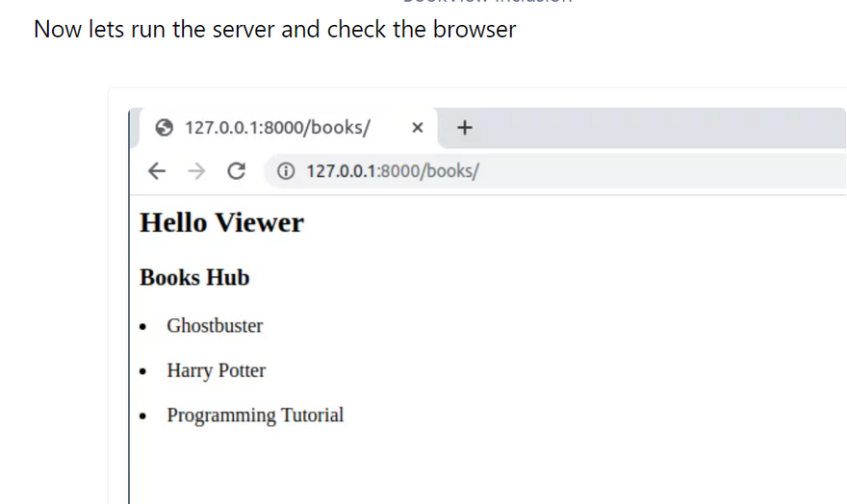847x504 pixels.
Task: Click the bullet next to Harry Potter
Action: (x=143, y=372)
